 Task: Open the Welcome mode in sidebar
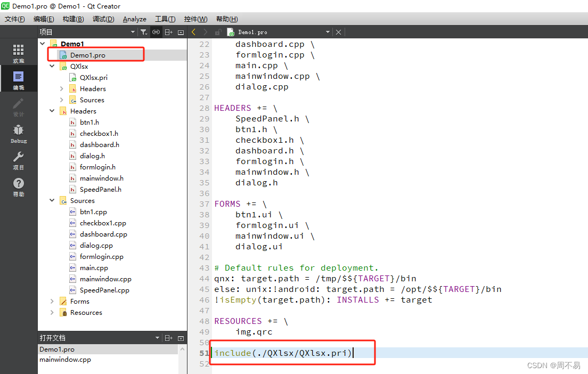[x=18, y=53]
